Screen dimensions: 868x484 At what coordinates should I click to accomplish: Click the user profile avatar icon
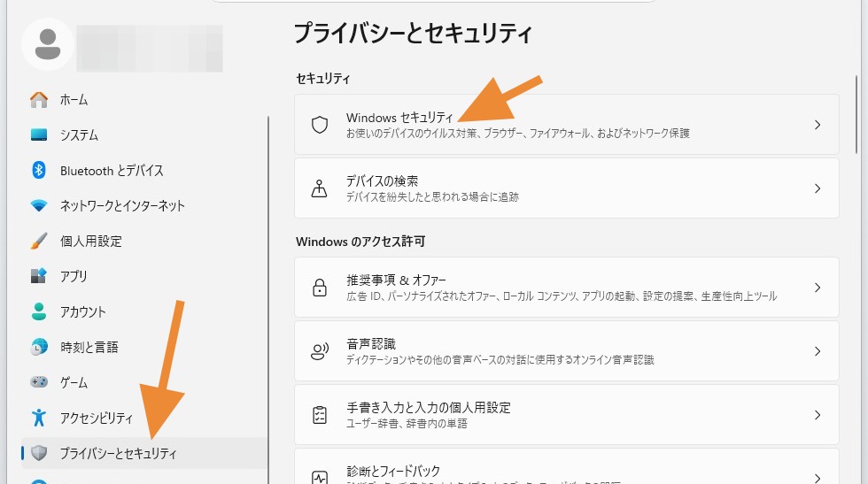48,44
